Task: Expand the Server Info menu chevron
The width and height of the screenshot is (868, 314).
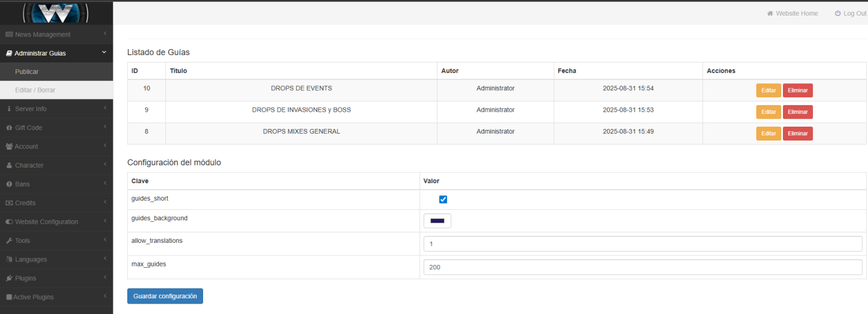Action: (105, 108)
